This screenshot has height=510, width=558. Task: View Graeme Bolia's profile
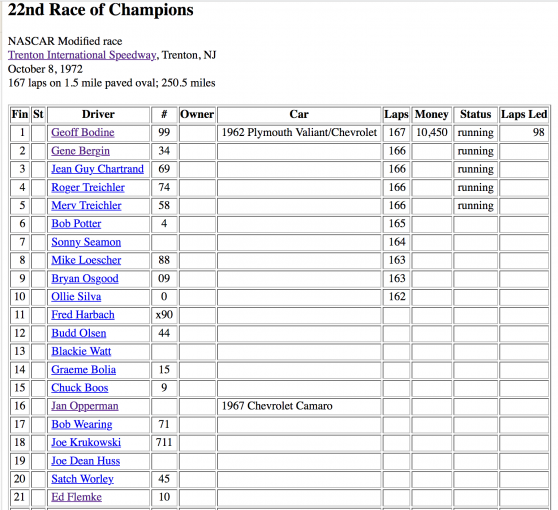tap(84, 369)
